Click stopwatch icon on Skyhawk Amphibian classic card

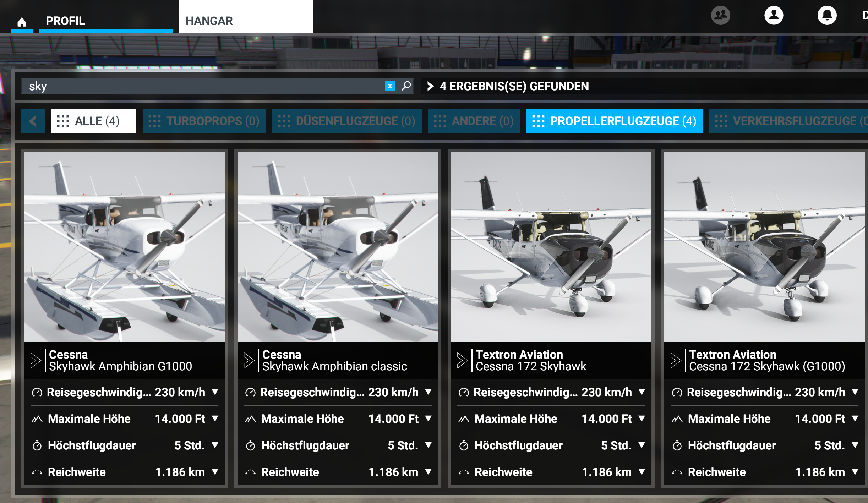coord(250,445)
